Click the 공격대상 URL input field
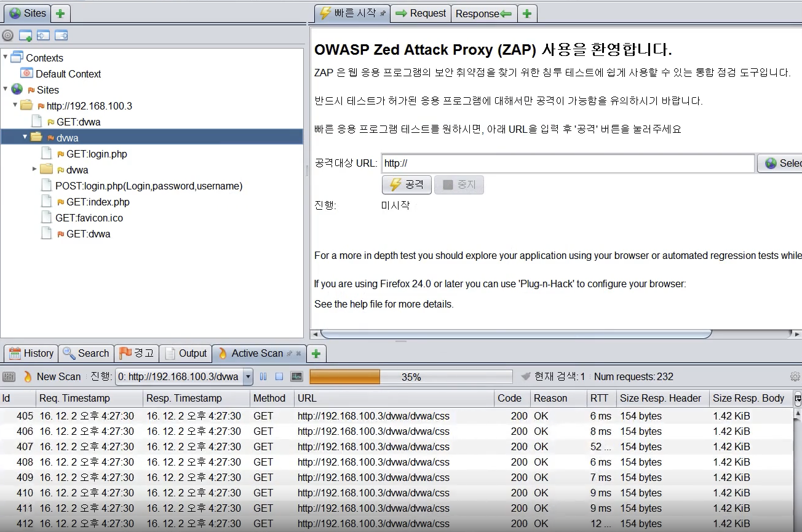The image size is (802, 532). [568, 163]
